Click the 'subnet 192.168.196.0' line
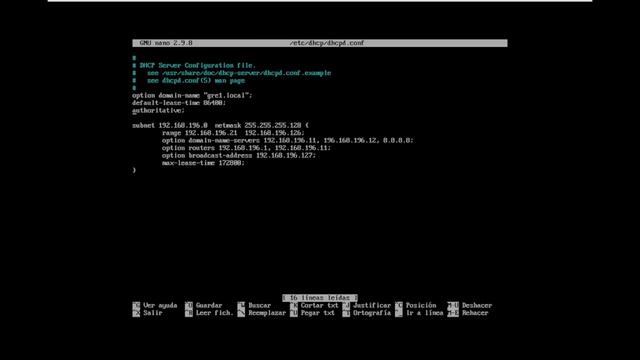640x360 pixels. point(220,125)
